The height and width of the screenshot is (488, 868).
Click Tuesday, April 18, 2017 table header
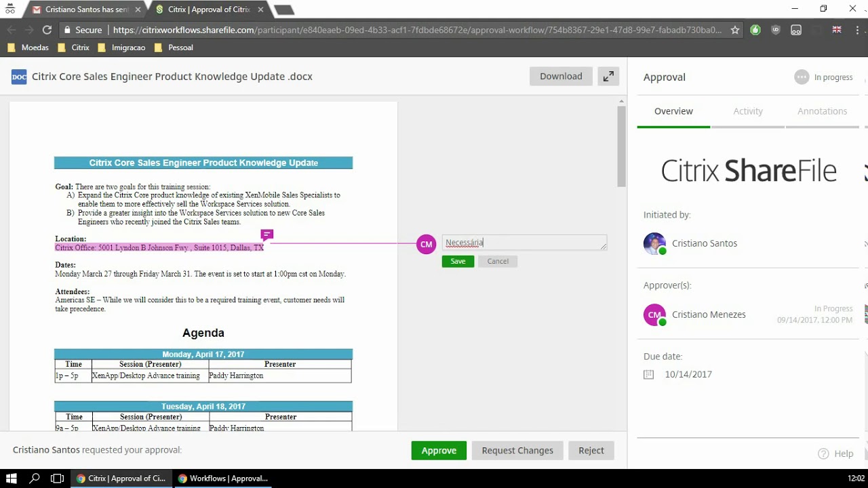(x=203, y=407)
